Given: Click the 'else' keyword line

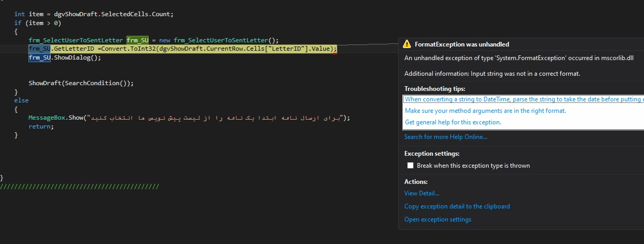Looking at the screenshot, I should point(21,100).
